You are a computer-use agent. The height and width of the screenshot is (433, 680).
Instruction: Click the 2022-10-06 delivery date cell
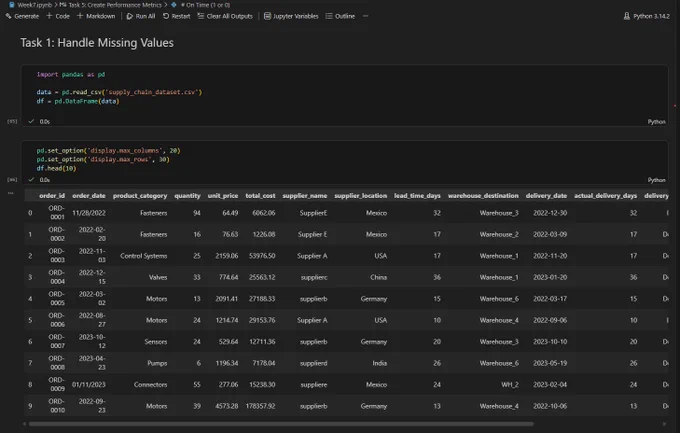550,406
